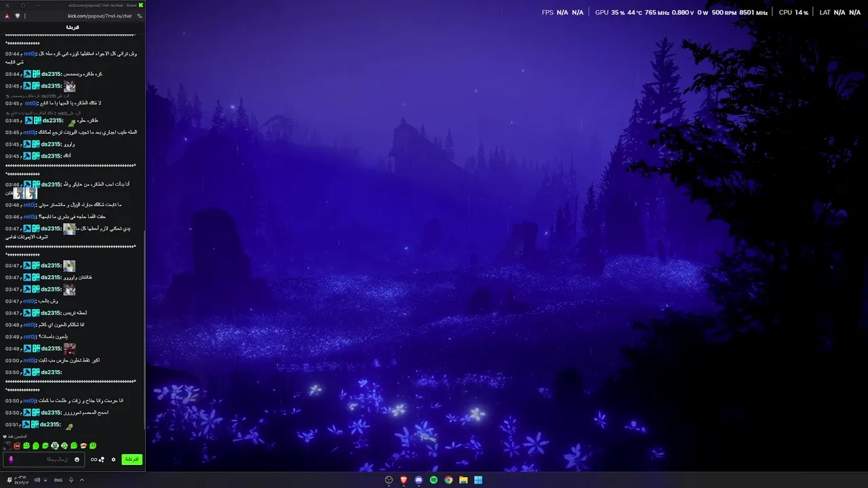Click the green chat send button

[132, 460]
